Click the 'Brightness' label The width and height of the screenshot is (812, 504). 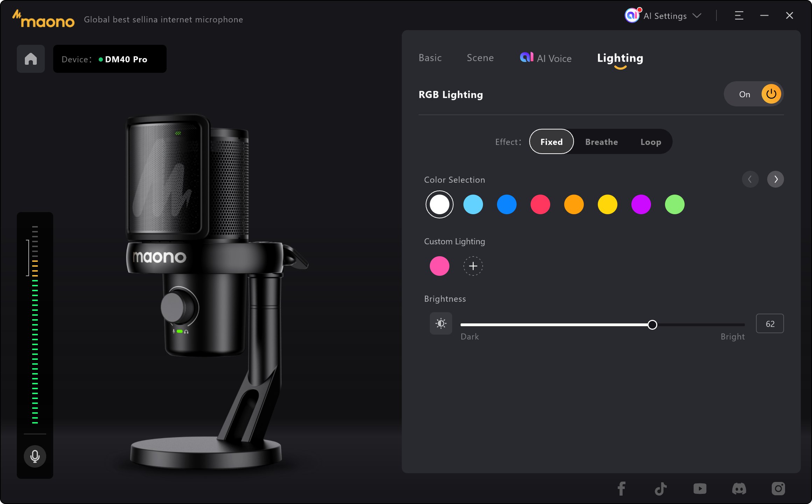[x=445, y=299]
